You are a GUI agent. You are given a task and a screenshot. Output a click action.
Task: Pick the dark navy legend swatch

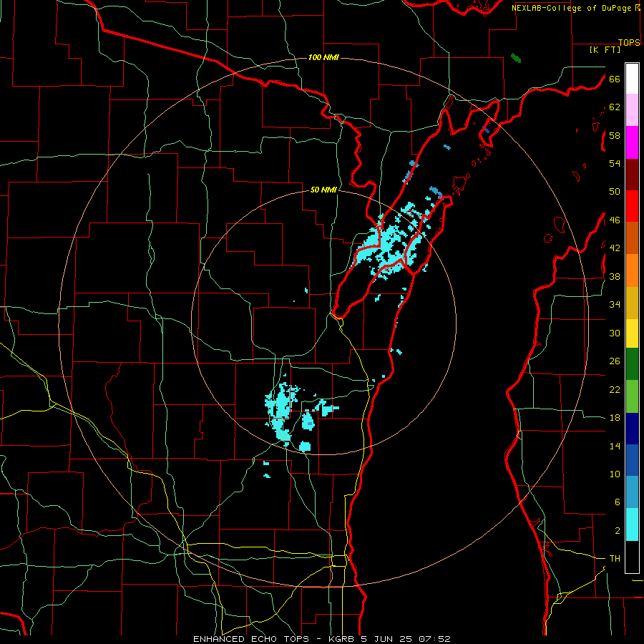(x=632, y=429)
